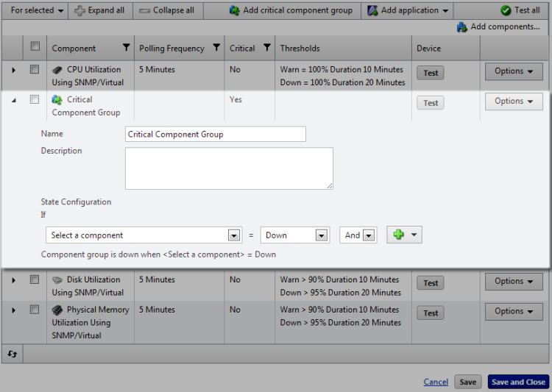Check the CPU Utilization row checkbox

click(x=35, y=69)
